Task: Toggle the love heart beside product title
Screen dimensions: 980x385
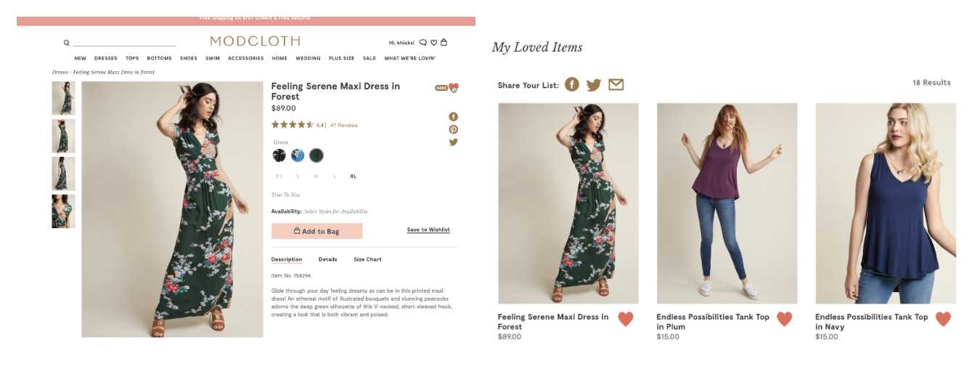Action: 453,87
